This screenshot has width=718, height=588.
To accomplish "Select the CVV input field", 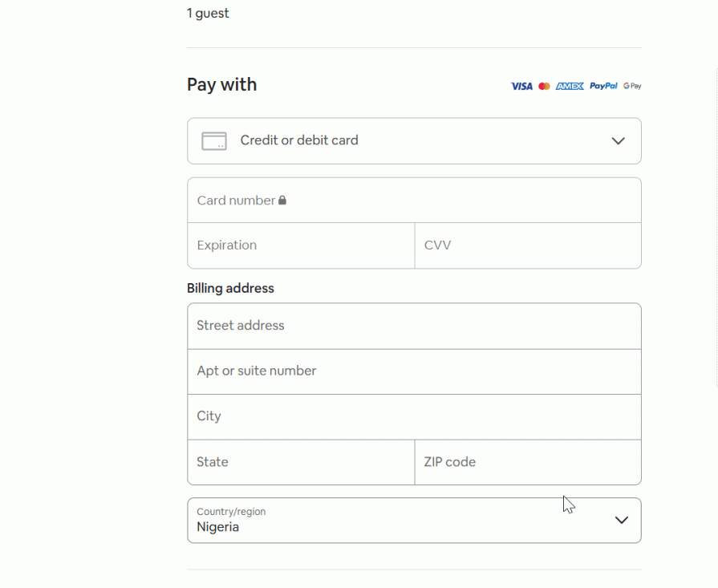I will tap(528, 245).
